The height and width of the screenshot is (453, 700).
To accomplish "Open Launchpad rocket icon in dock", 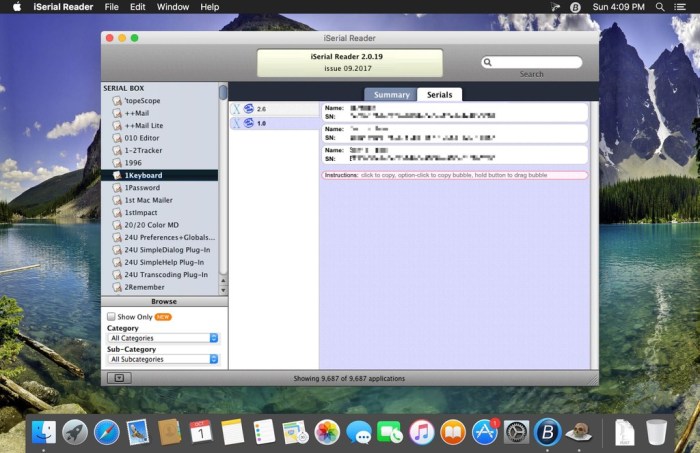I will [x=75, y=432].
